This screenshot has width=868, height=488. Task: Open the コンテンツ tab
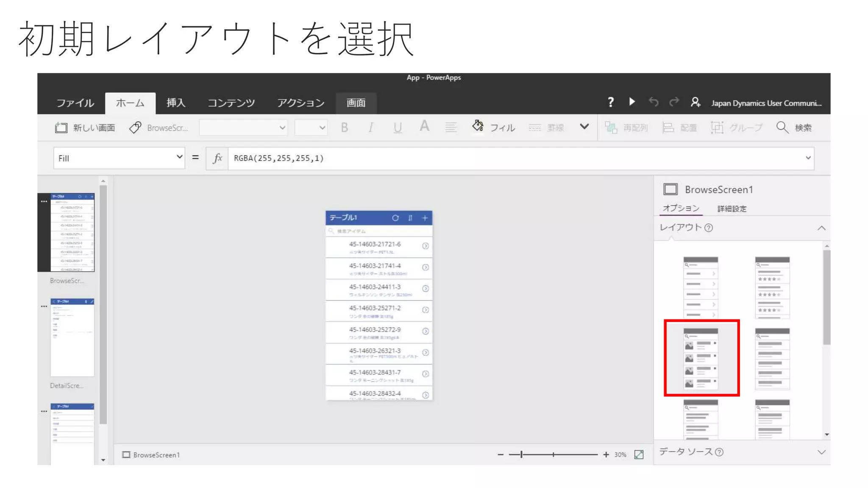click(x=231, y=103)
